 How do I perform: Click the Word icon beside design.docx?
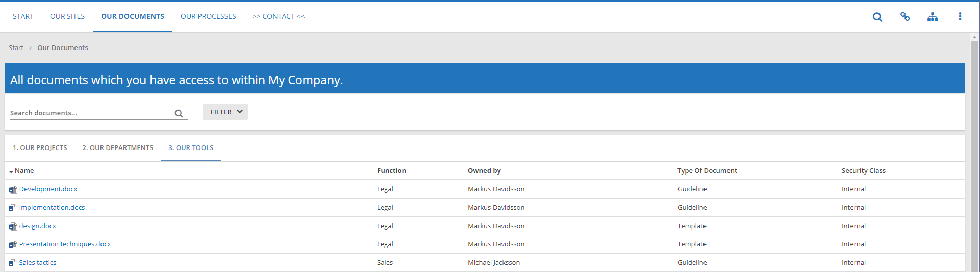click(13, 227)
